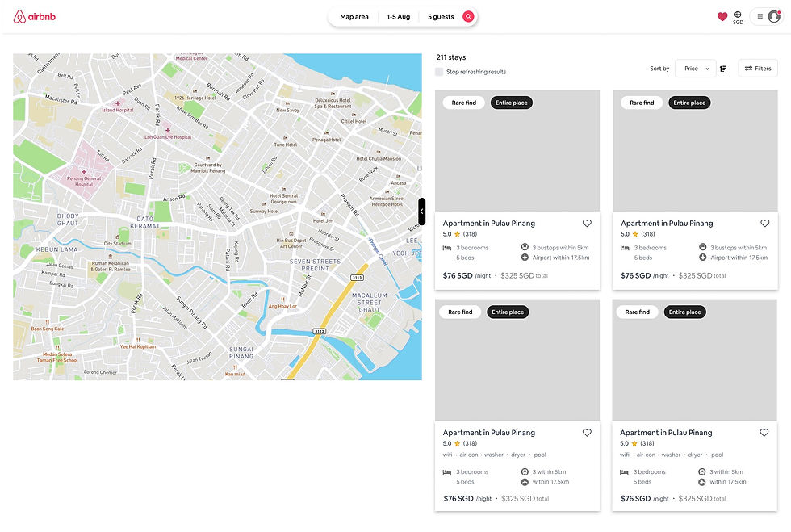Click the Seven Streets Precinct label on map

(316, 265)
